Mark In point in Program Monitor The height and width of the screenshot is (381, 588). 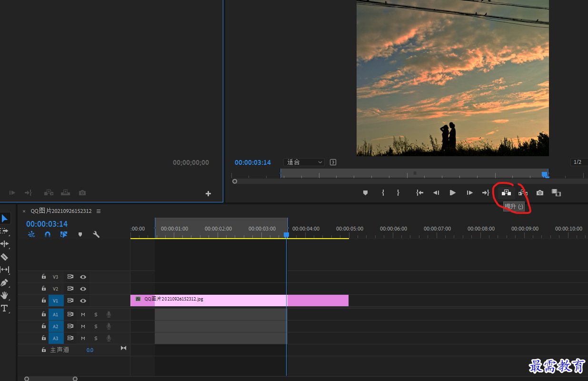coord(383,193)
